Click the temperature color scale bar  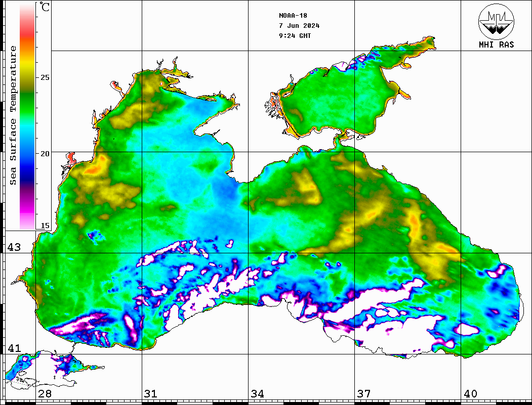click(27, 116)
